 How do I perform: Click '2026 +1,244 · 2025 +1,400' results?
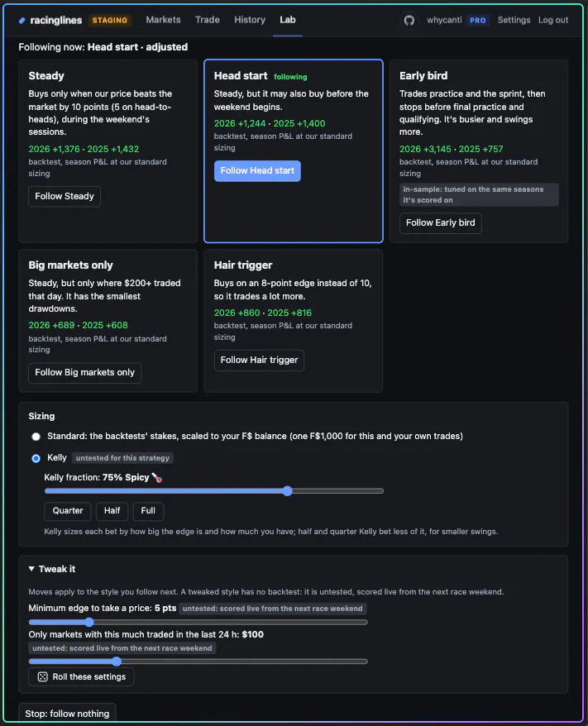coord(270,124)
